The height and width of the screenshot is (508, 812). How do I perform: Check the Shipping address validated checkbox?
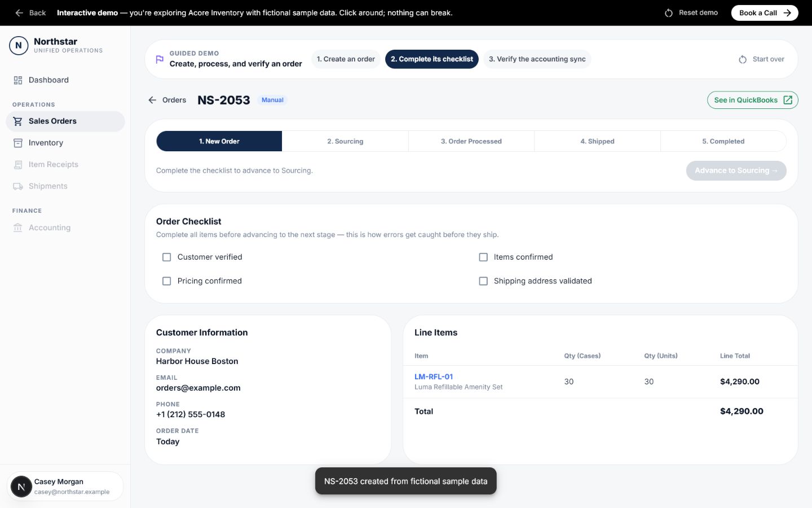point(483,281)
